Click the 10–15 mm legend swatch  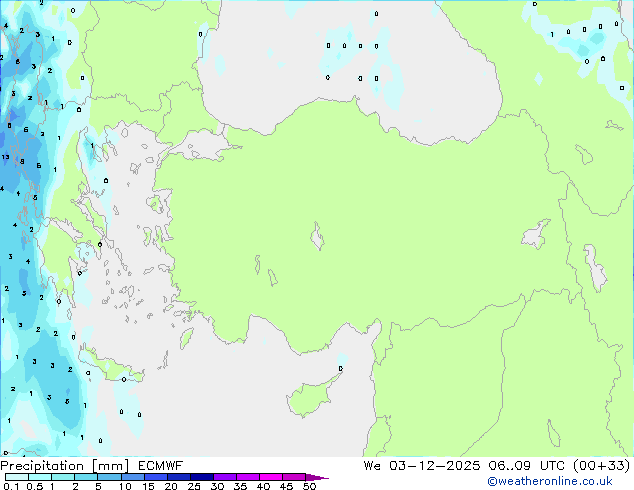point(132,477)
